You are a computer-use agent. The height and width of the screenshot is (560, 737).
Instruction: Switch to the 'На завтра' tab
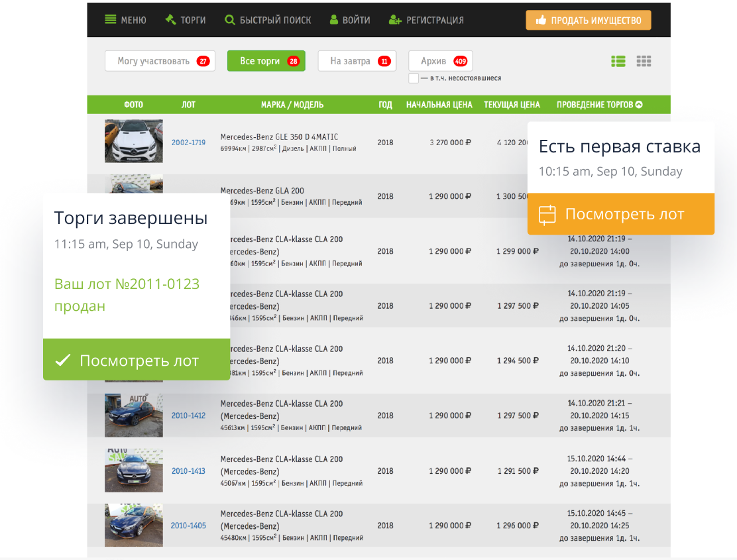click(357, 61)
